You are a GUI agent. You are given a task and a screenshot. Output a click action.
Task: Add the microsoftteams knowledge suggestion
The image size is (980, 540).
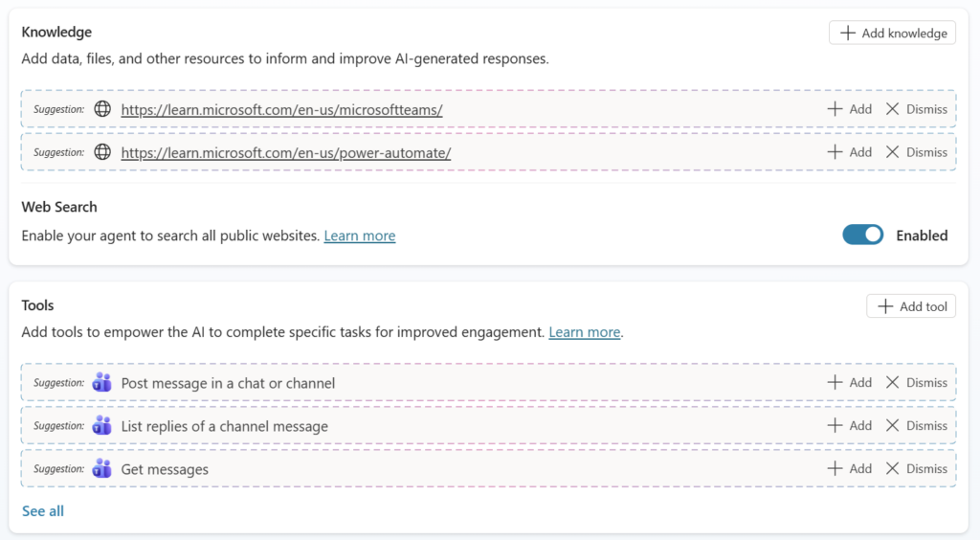(x=850, y=109)
